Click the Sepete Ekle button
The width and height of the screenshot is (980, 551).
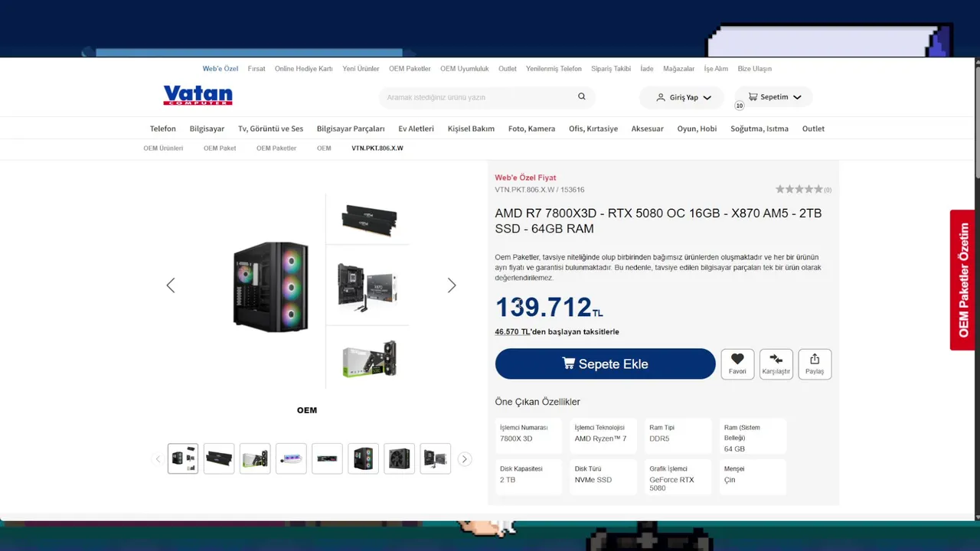(x=606, y=364)
